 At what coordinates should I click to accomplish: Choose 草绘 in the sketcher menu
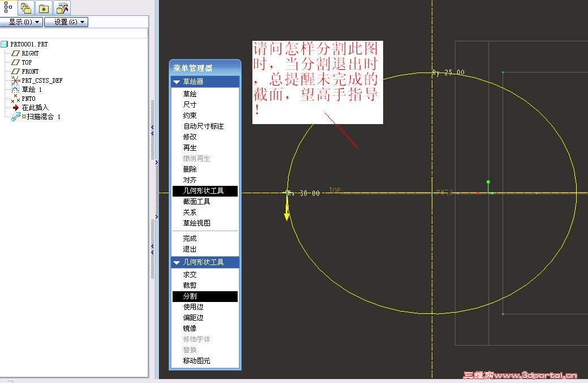click(x=190, y=94)
